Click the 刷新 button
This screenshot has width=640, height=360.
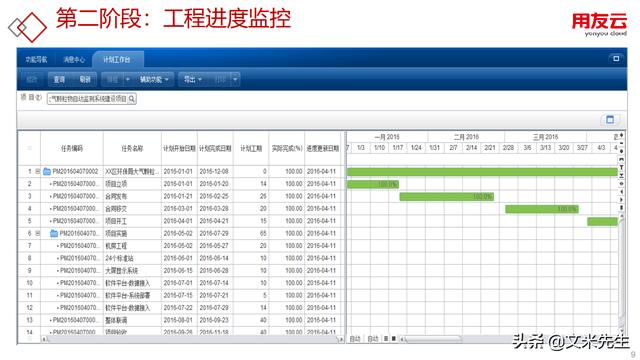point(85,80)
